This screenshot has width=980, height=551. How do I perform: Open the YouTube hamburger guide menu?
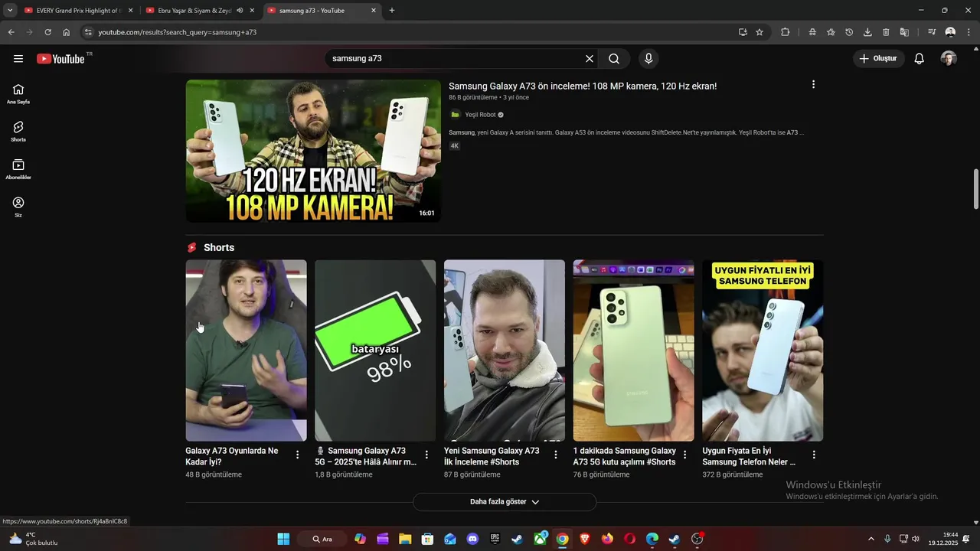[18, 59]
